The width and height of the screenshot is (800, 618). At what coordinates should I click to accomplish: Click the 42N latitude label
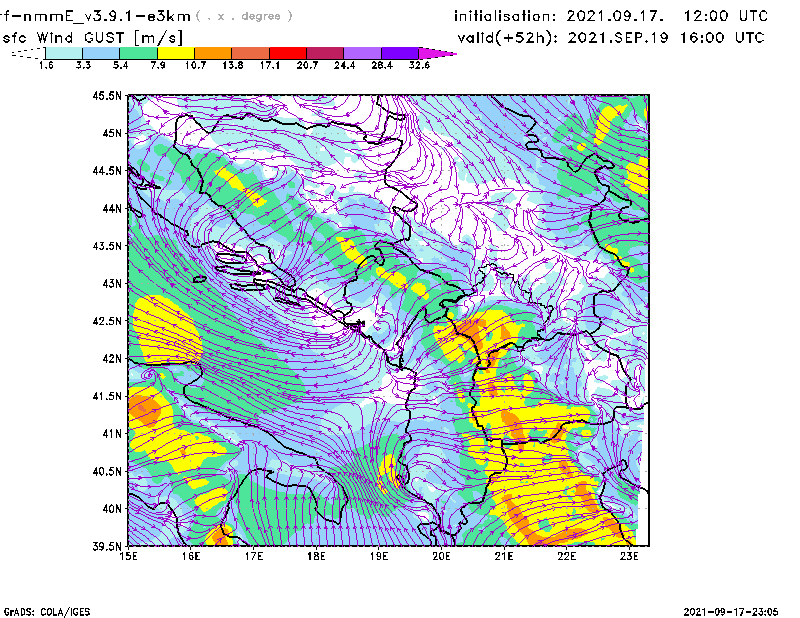[112, 359]
